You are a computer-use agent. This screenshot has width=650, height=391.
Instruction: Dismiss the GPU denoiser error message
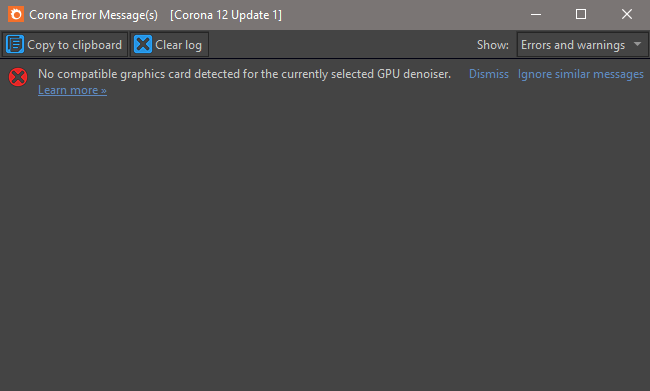pyautogui.click(x=489, y=74)
